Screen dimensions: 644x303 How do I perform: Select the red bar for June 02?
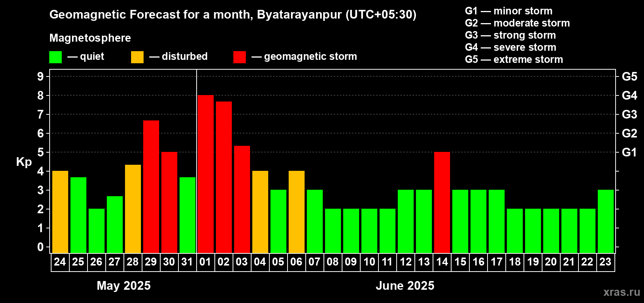[x=224, y=177]
